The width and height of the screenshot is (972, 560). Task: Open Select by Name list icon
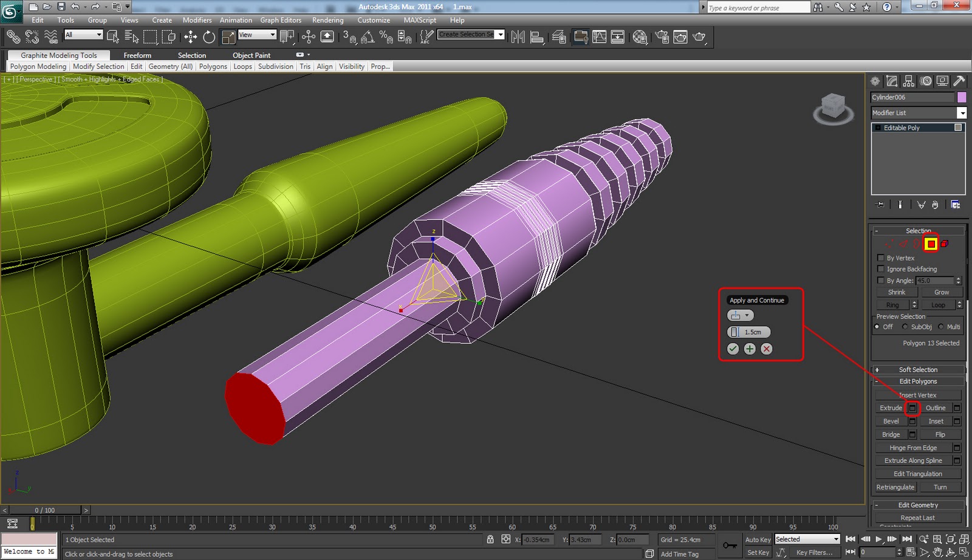pyautogui.click(x=131, y=37)
